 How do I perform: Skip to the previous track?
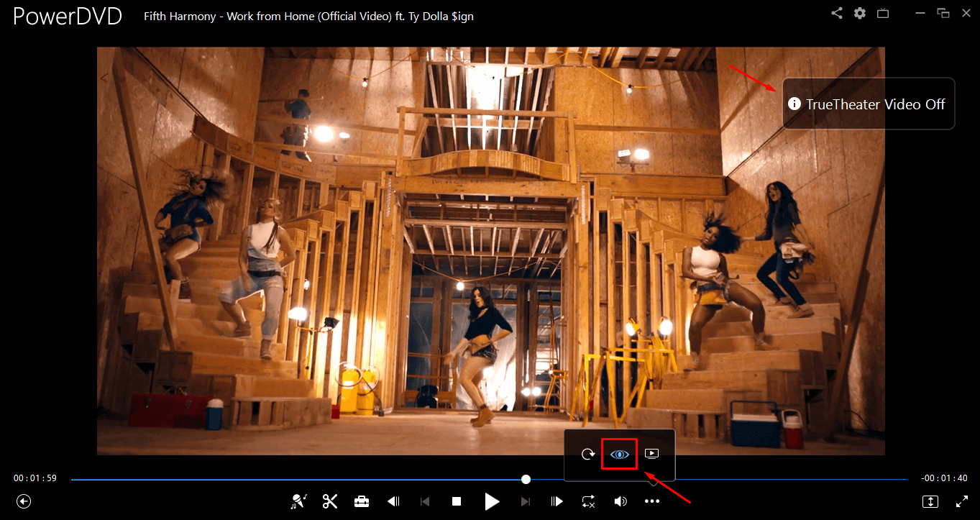pos(425,501)
